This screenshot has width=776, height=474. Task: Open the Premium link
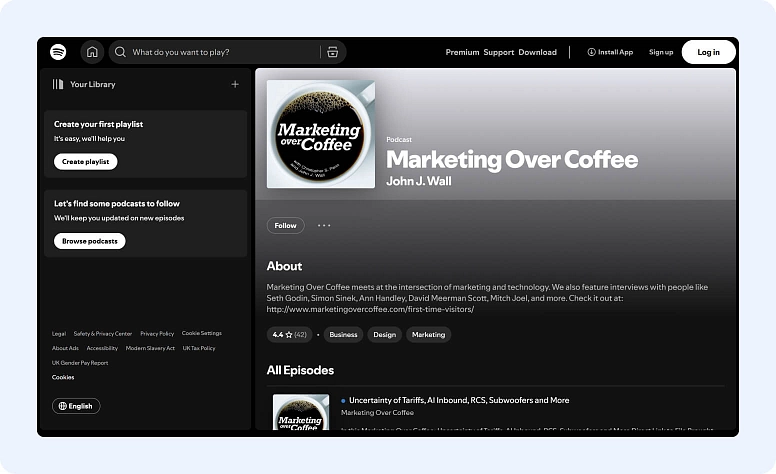(x=462, y=52)
